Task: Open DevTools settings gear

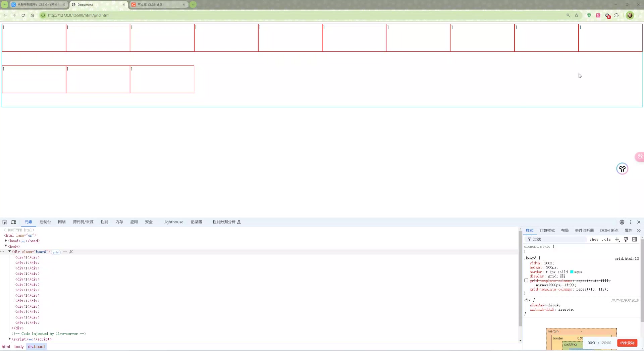Action: click(622, 222)
